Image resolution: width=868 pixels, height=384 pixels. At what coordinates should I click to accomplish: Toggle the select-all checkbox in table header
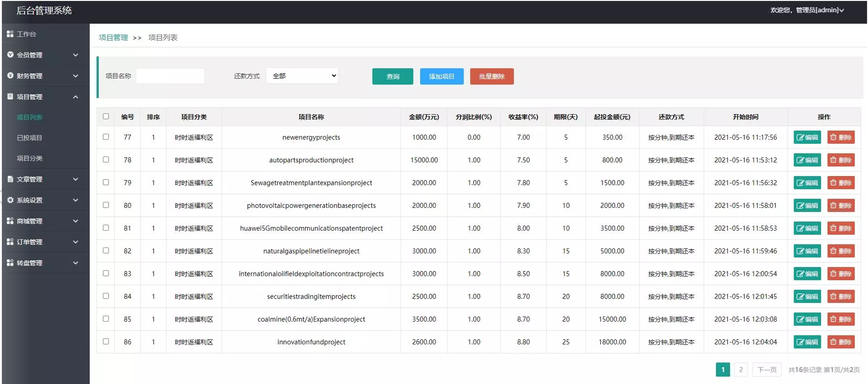tap(106, 117)
